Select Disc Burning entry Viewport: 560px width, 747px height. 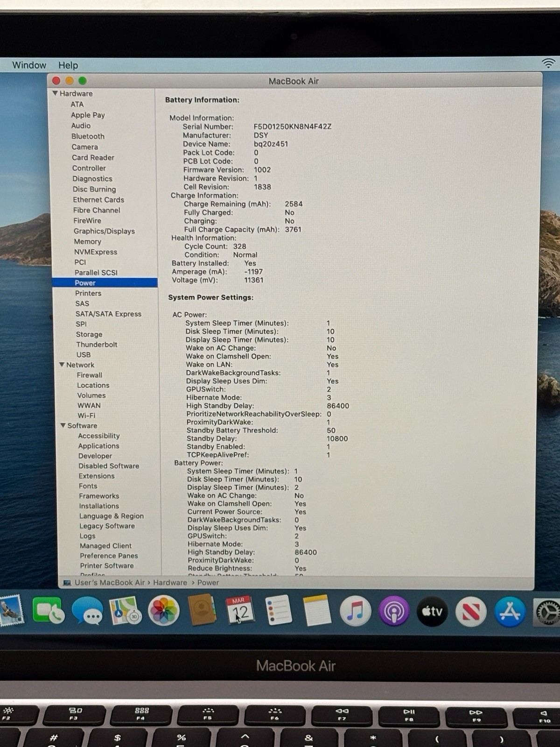tap(94, 189)
